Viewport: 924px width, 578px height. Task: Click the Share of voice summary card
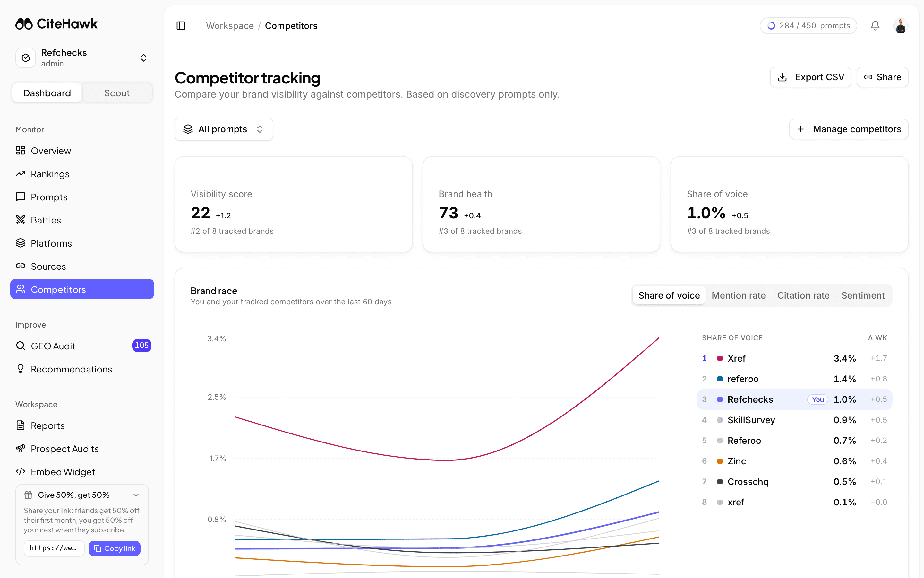(789, 204)
